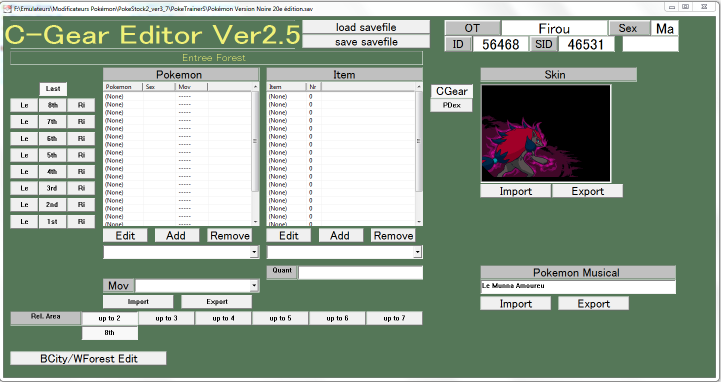Export the Pokemon Musical file

click(593, 303)
